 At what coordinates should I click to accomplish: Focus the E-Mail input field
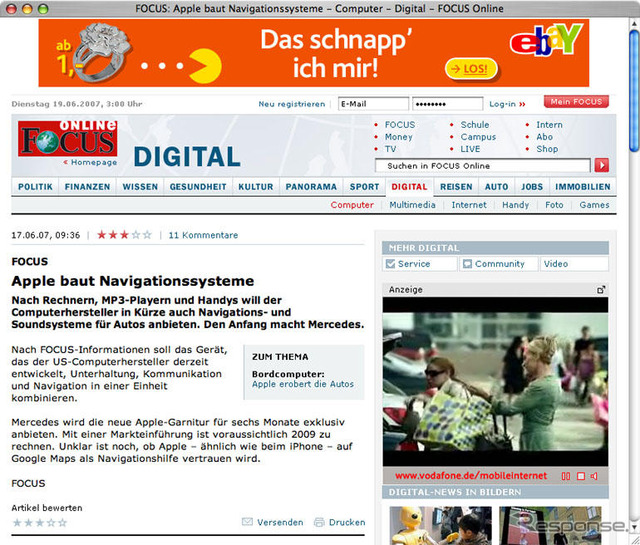(373, 104)
